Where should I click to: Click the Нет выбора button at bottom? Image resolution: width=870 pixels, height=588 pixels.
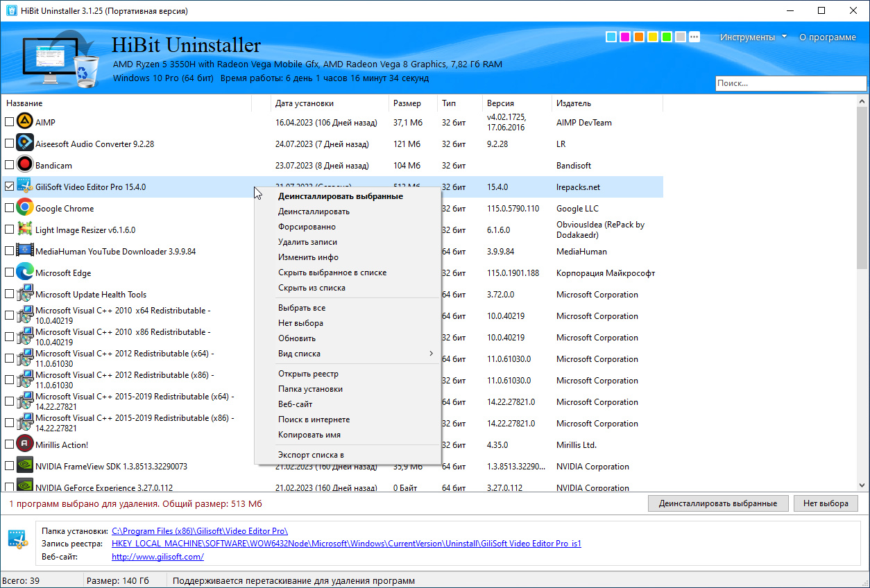point(826,503)
